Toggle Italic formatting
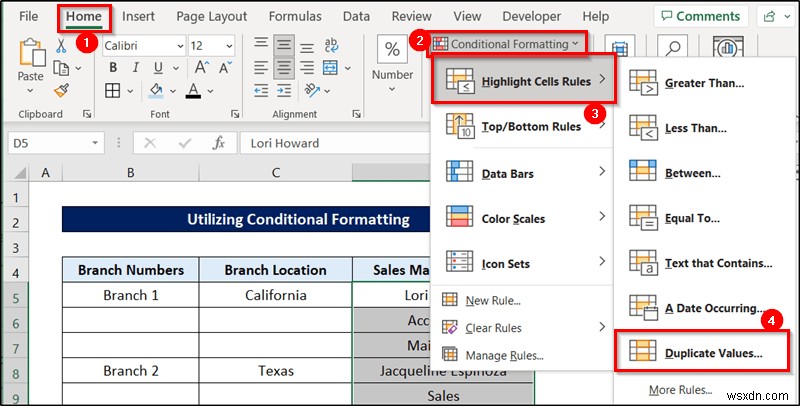 136,67
